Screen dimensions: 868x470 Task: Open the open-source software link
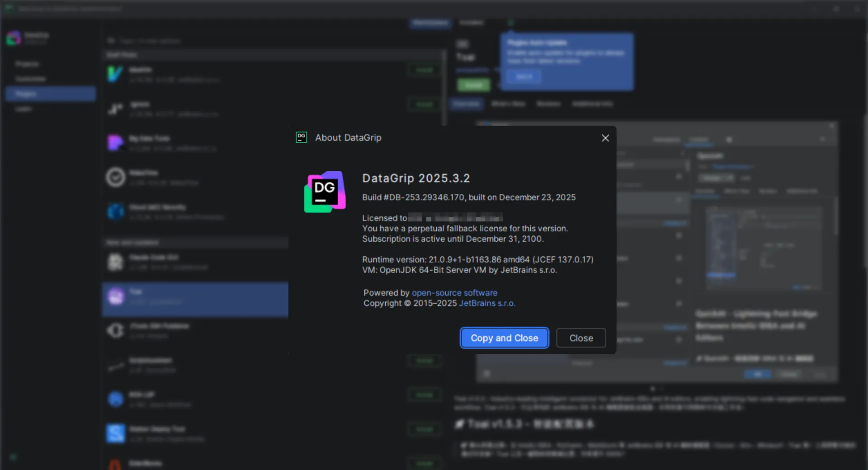(x=454, y=293)
